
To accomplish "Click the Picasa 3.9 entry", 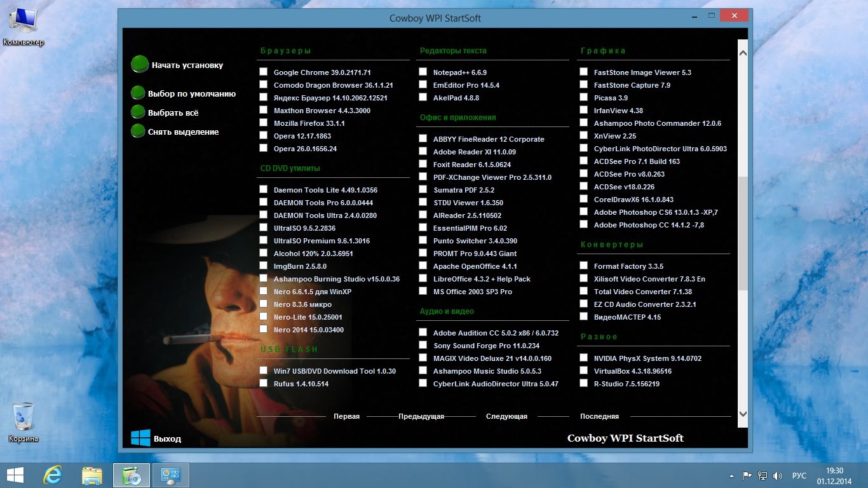I will (611, 98).
